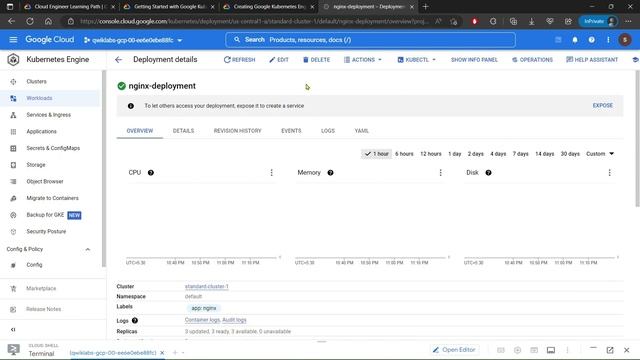Click EXPOSE to create a service
This screenshot has height=360, width=640.
[602, 105]
